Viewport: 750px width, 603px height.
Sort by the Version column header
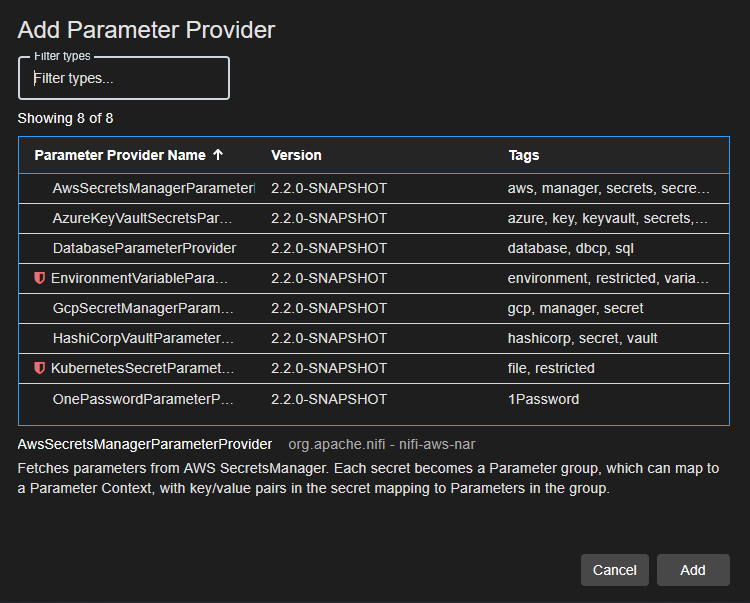tap(296, 155)
